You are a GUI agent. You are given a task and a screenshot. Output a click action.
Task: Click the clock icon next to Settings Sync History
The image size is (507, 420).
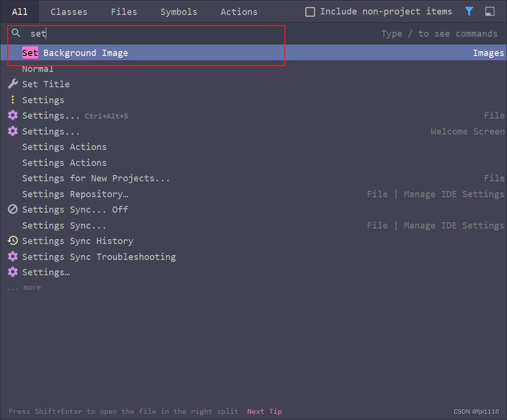pyautogui.click(x=12, y=240)
